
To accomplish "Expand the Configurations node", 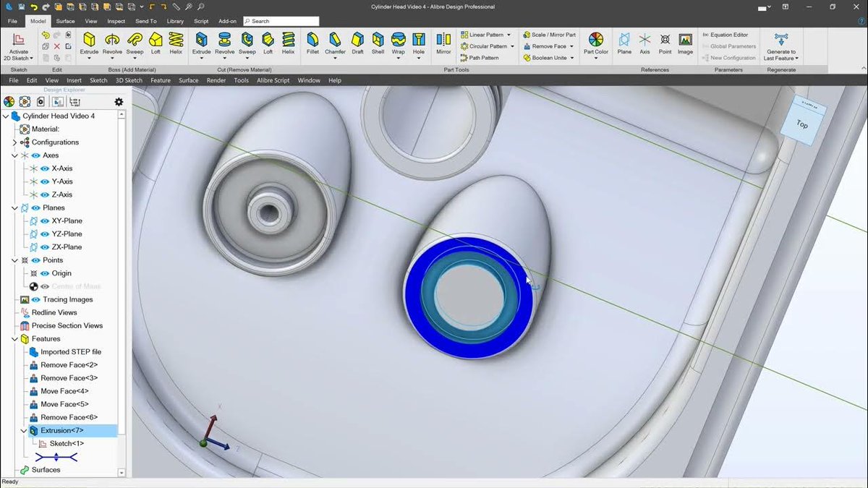I will point(14,142).
